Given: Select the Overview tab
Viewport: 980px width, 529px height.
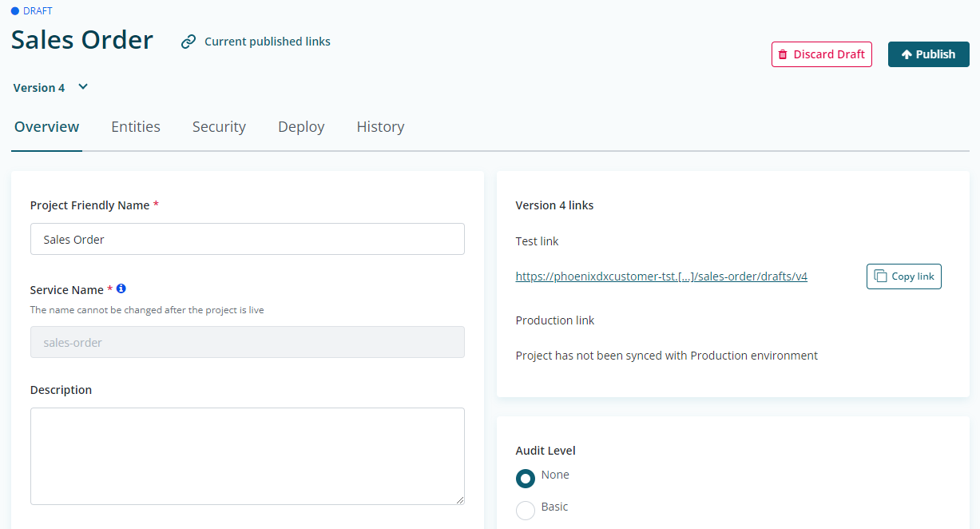Looking at the screenshot, I should 47,127.
